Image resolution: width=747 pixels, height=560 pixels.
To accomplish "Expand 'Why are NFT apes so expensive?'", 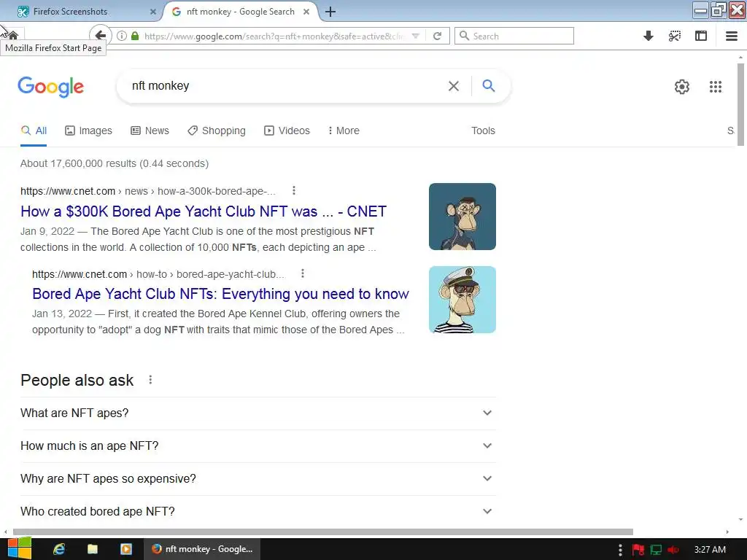I will coord(258,478).
